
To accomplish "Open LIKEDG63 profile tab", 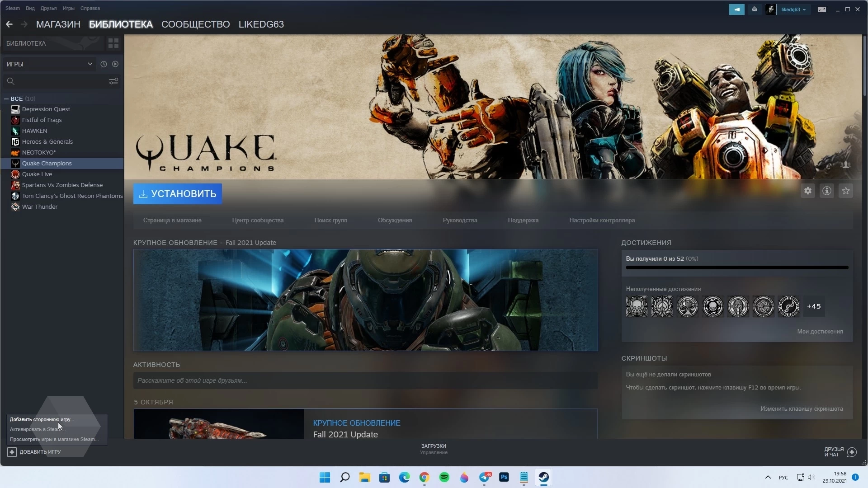I will [x=261, y=24].
